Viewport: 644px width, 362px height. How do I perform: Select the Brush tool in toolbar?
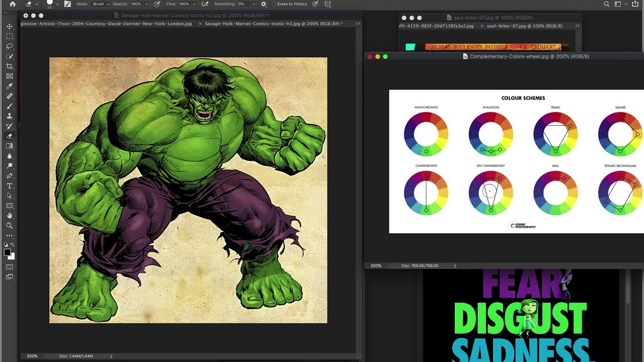pyautogui.click(x=10, y=106)
